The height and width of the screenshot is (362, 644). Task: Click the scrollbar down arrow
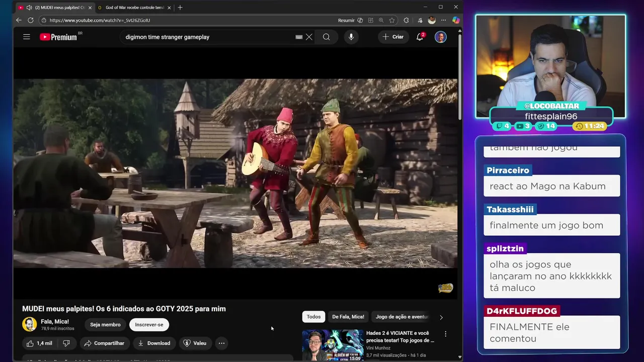(460, 357)
